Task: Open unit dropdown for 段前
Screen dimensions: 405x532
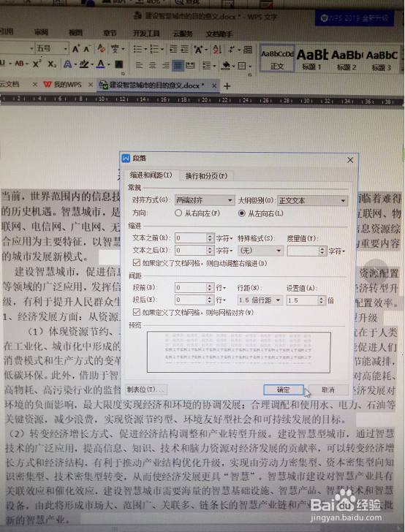Action: tap(222, 288)
